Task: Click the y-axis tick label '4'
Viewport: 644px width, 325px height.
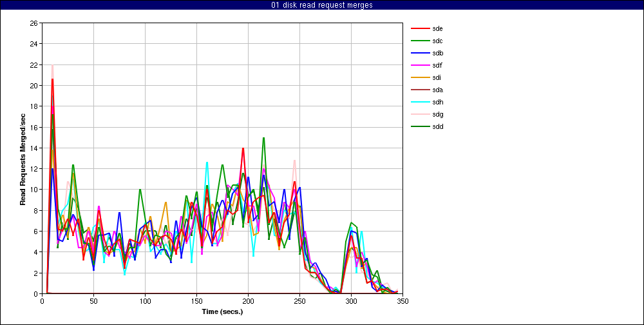Action: [35, 252]
